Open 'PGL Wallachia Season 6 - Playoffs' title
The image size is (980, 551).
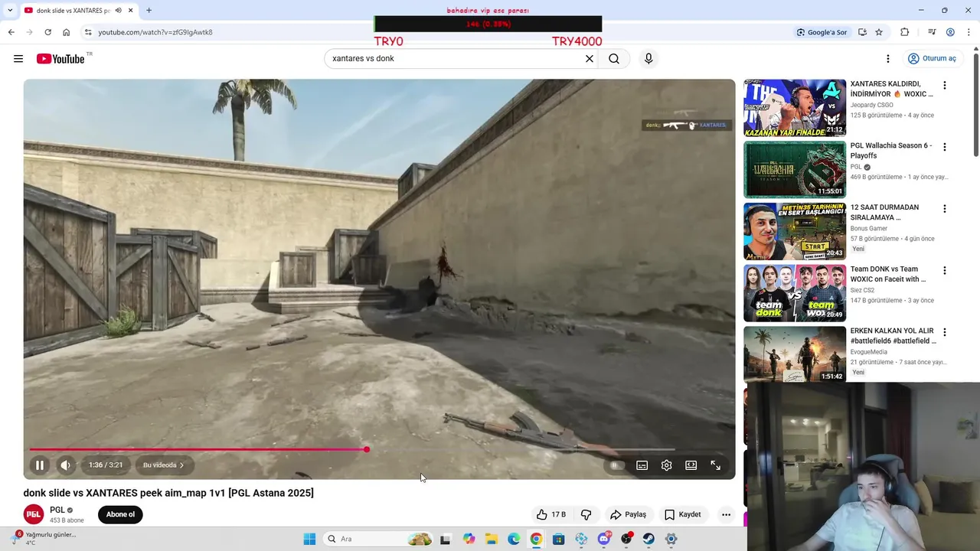(891, 151)
